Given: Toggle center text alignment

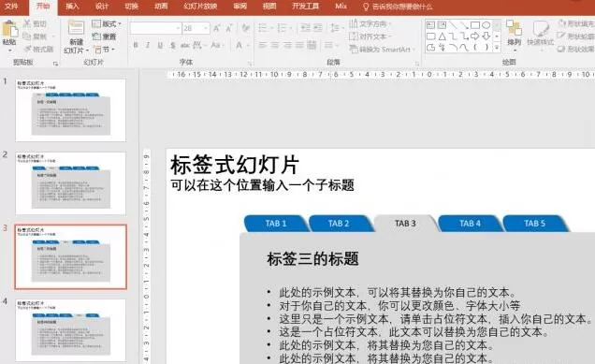Looking at the screenshot, I should tap(275, 45).
